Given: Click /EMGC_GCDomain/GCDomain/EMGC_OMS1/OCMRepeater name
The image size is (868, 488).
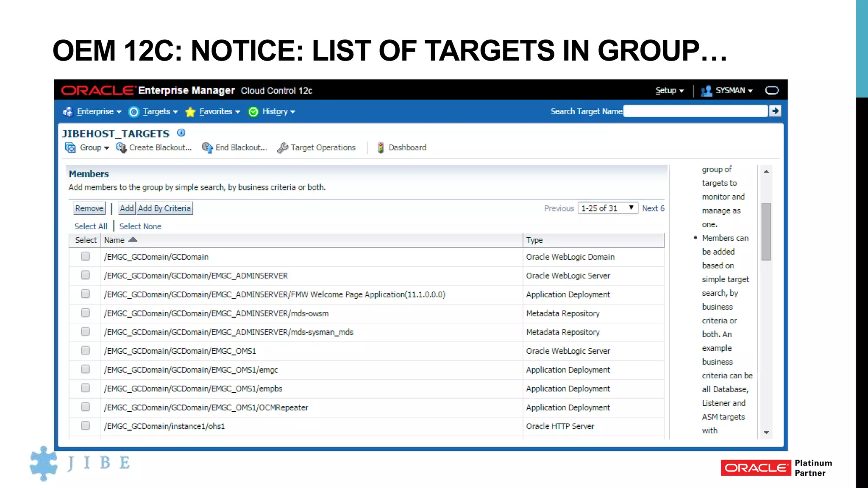Looking at the screenshot, I should point(206,408).
